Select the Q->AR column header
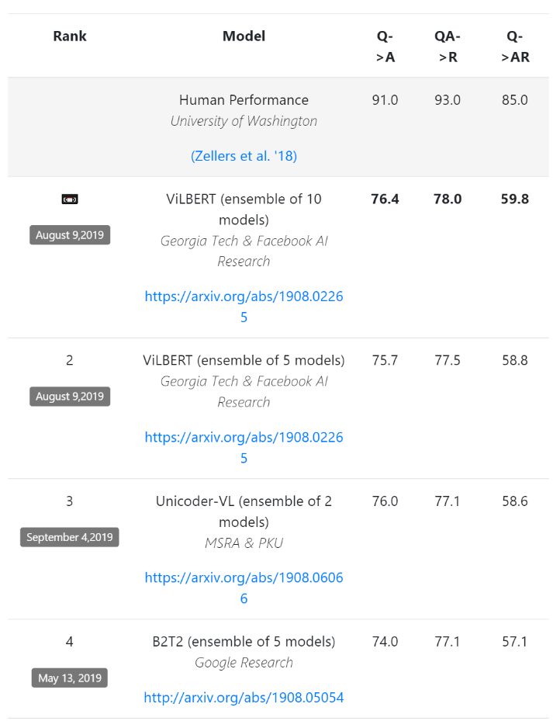This screenshot has width=560, height=728. click(x=515, y=47)
